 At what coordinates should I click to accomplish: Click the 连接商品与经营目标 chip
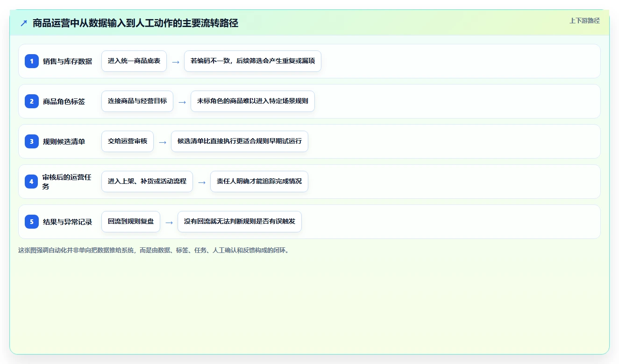tap(137, 101)
